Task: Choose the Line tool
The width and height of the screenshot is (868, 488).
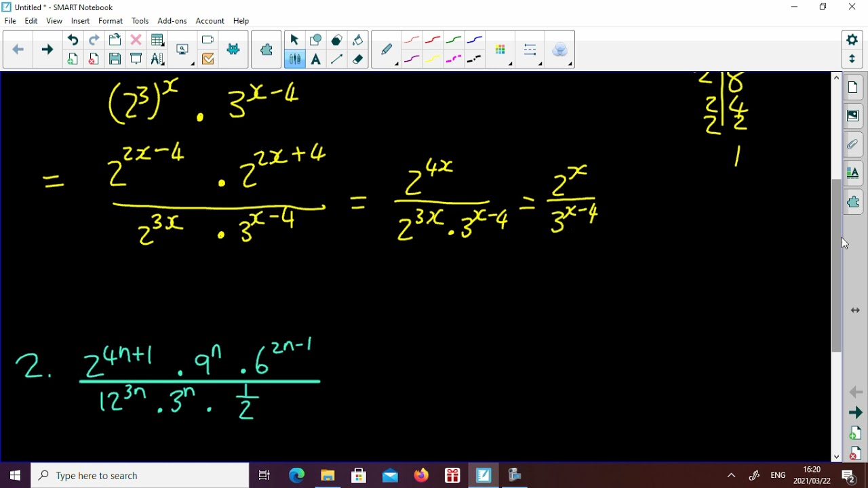Action: click(336, 59)
